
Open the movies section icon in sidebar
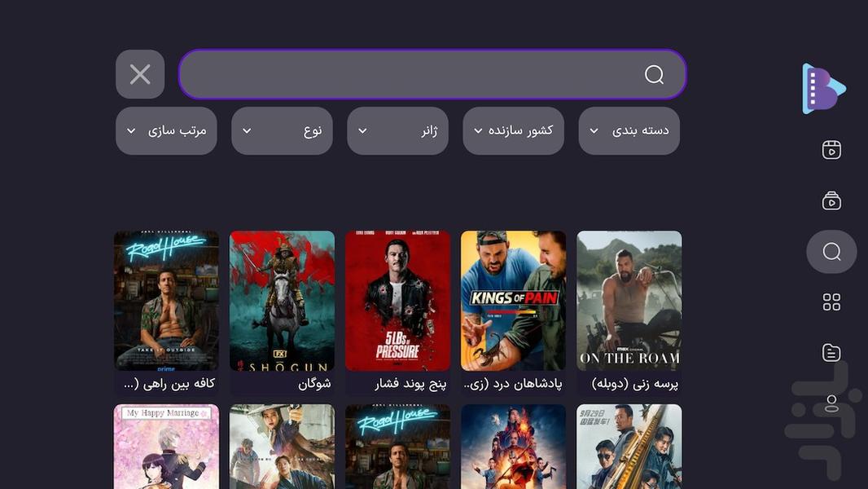tap(831, 150)
